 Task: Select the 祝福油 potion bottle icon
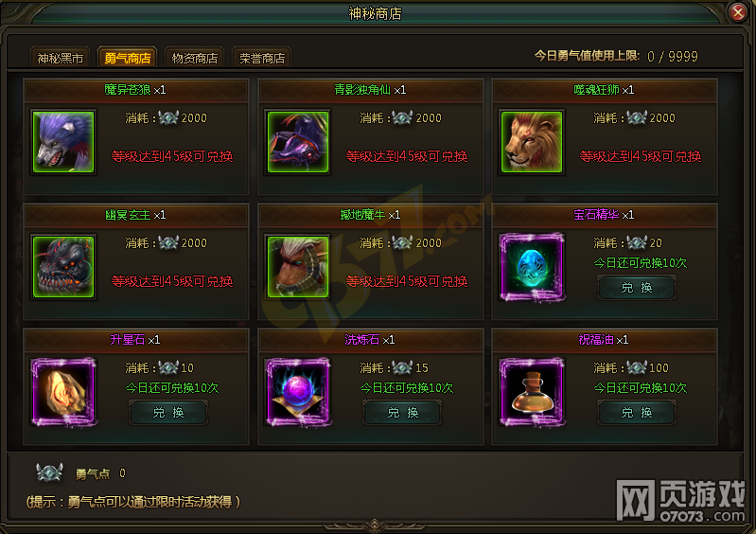(532, 392)
